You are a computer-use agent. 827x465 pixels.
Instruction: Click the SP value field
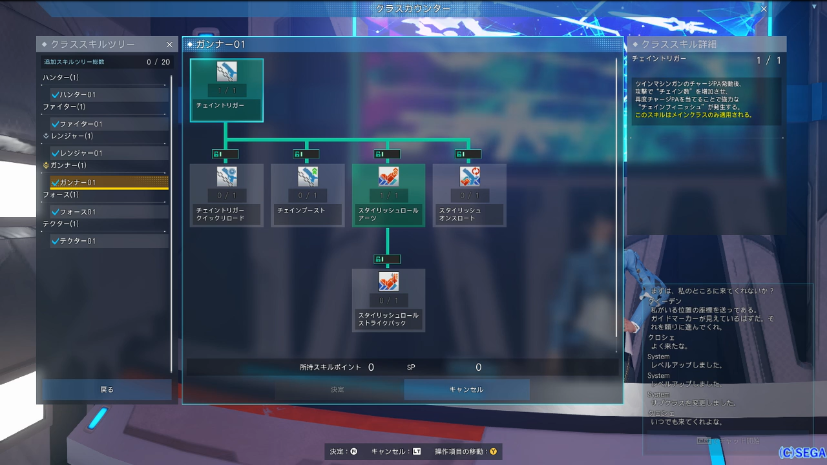point(478,367)
